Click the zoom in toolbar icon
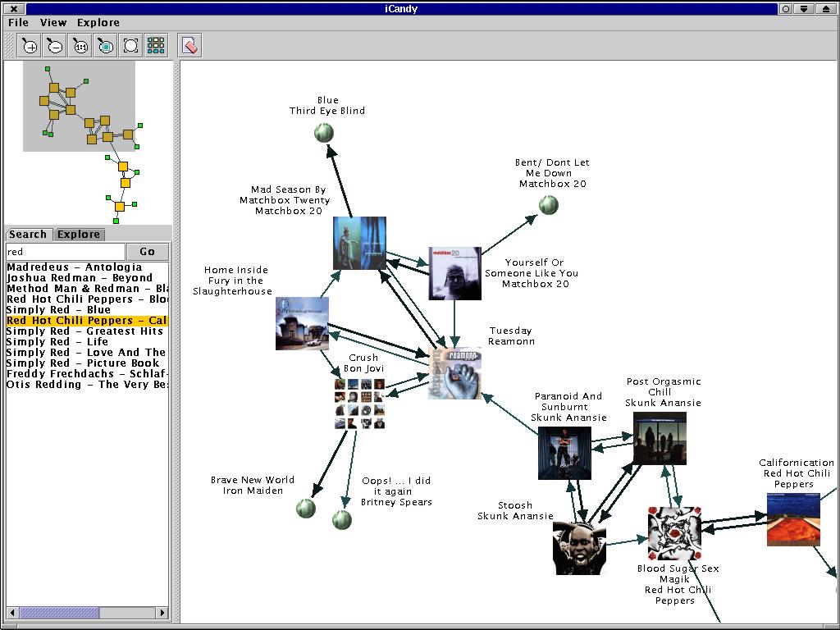Viewport: 840px width, 630px height. 30,46
